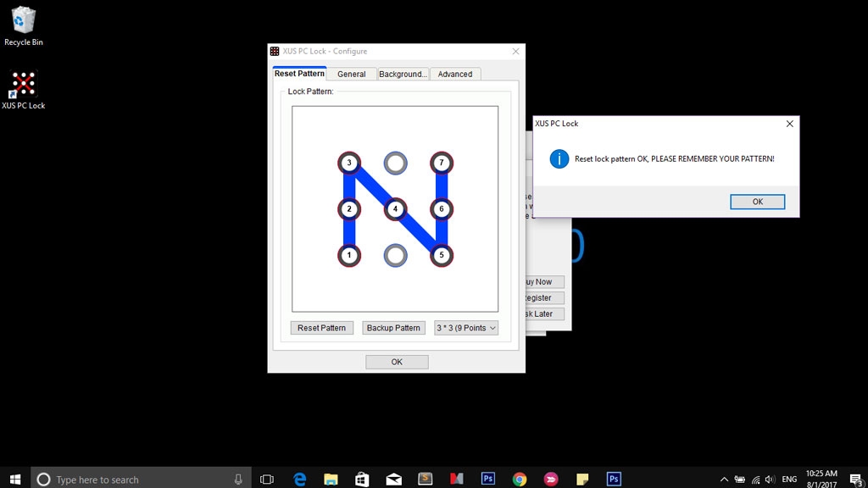Open the Mail app from the taskbar
This screenshot has width=868, height=488.
[393, 480]
